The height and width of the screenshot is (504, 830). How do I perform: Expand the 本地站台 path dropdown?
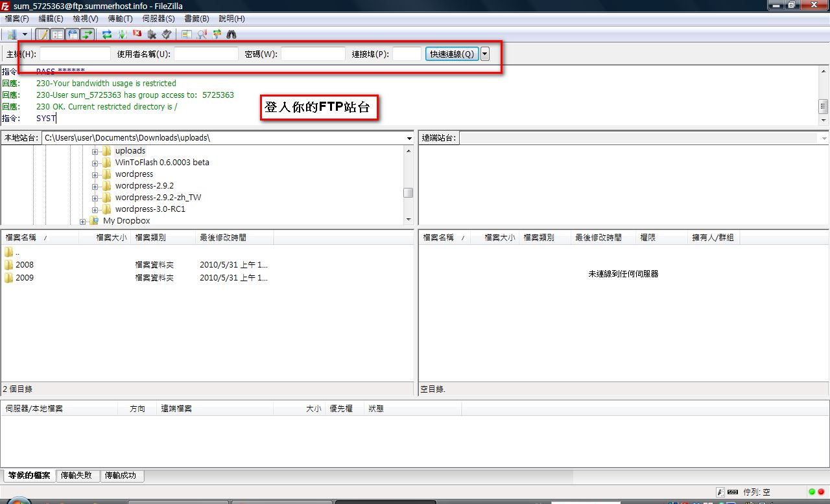tap(409, 138)
